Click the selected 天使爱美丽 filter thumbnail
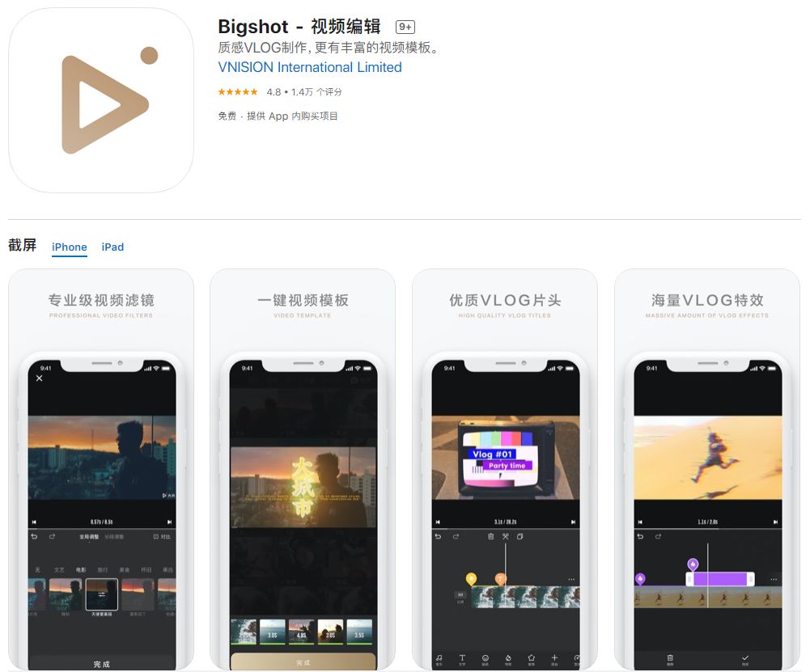The width and height of the screenshot is (810, 672). [102, 594]
